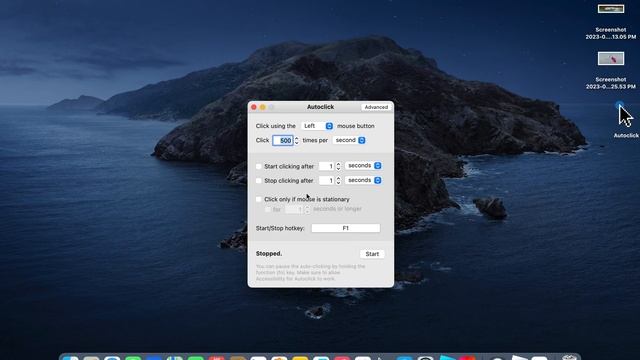Click the 'Stopped.' status text

269,253
